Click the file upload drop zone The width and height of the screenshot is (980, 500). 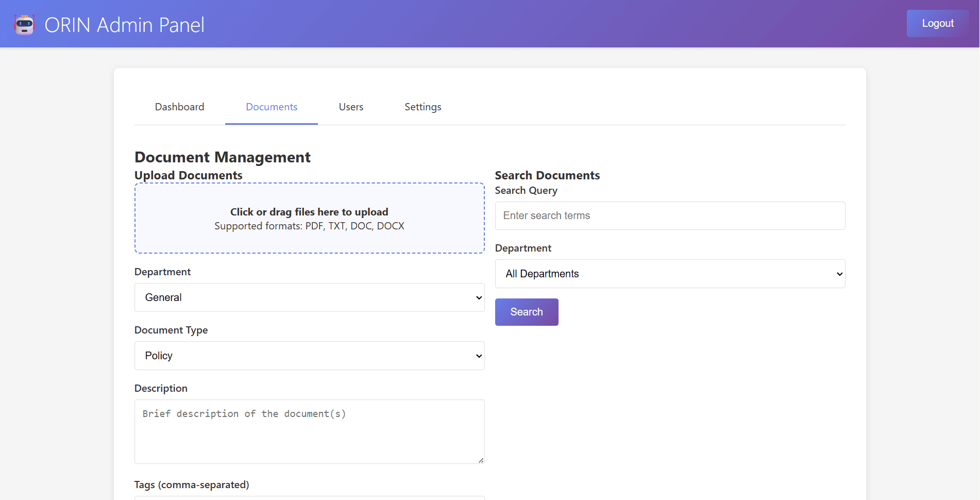[x=309, y=218]
